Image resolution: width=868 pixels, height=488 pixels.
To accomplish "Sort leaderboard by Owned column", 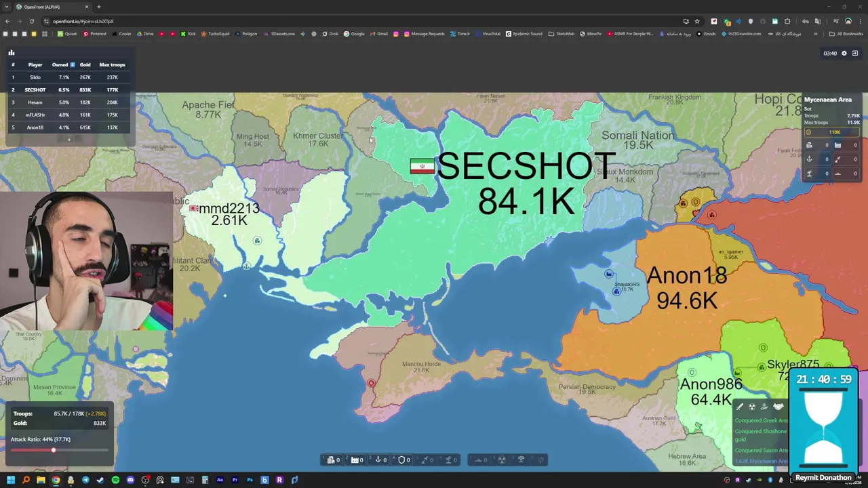I will click(63, 64).
